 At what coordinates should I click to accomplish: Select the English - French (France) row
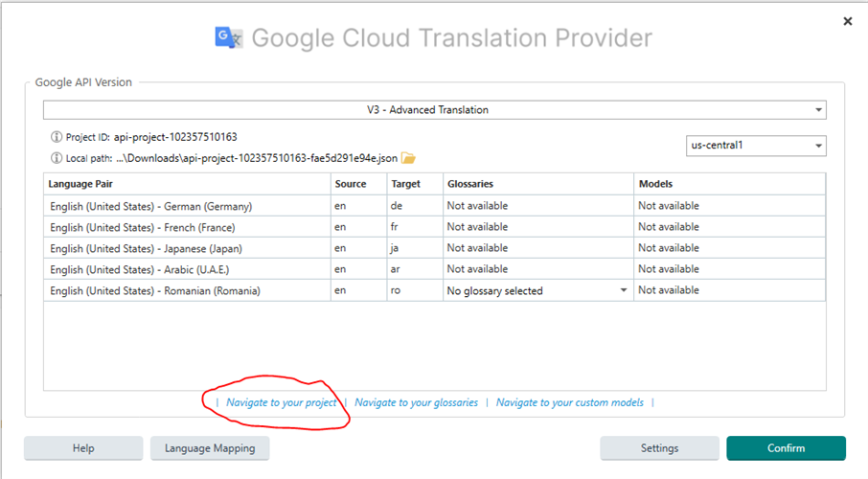tap(435, 227)
